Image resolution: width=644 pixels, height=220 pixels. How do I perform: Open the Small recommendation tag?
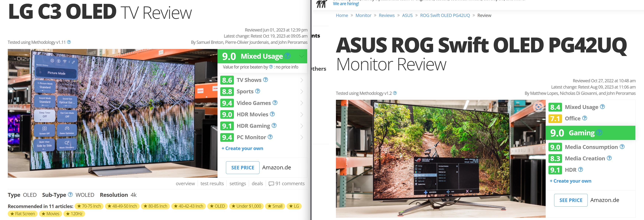pyautogui.click(x=275, y=206)
